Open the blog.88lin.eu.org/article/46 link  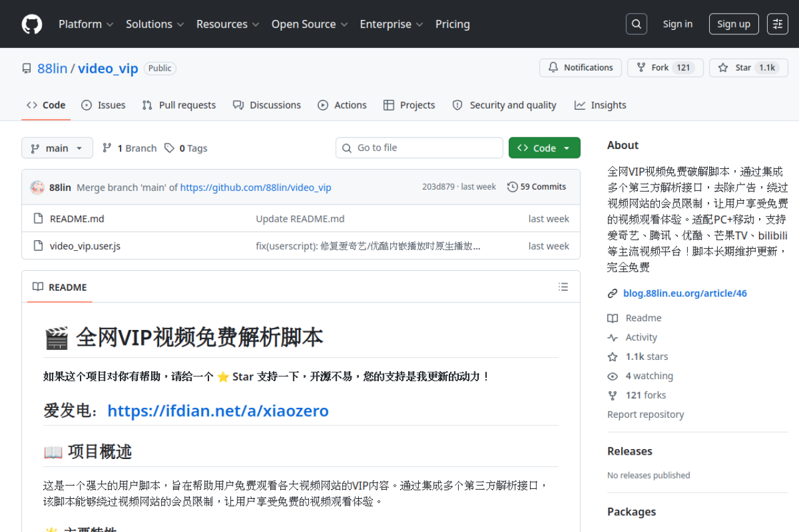pyautogui.click(x=685, y=293)
